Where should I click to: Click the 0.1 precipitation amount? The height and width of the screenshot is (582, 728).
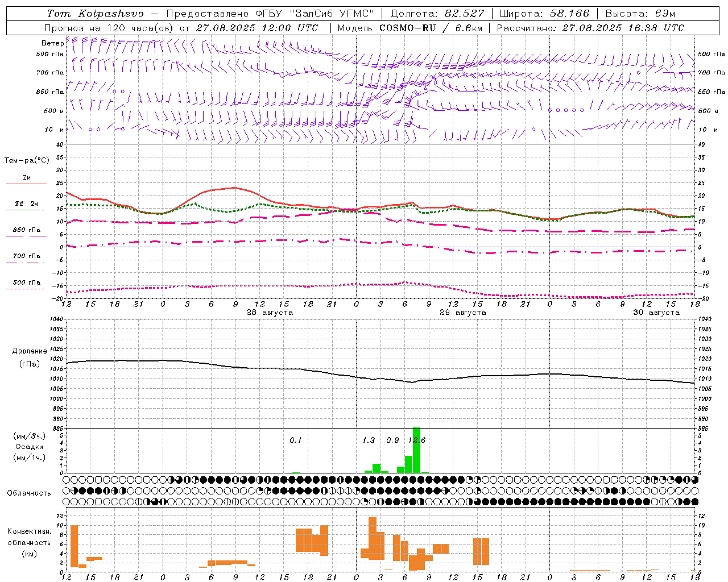pos(296,440)
